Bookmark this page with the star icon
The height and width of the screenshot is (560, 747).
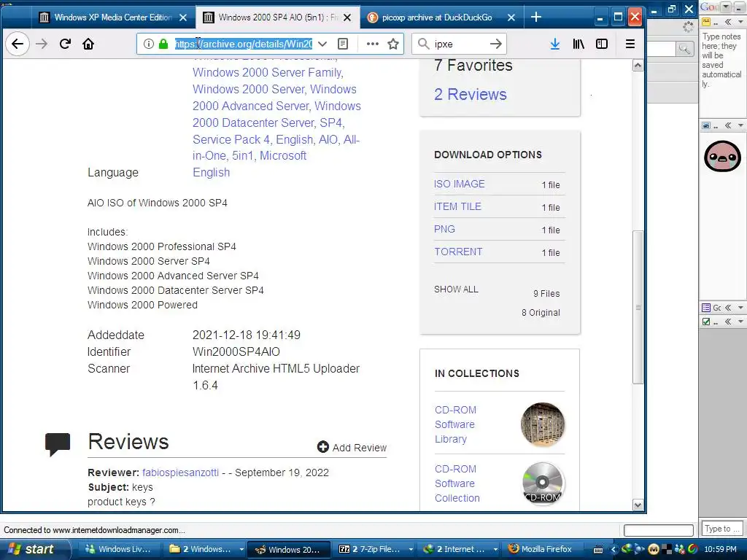(x=393, y=44)
